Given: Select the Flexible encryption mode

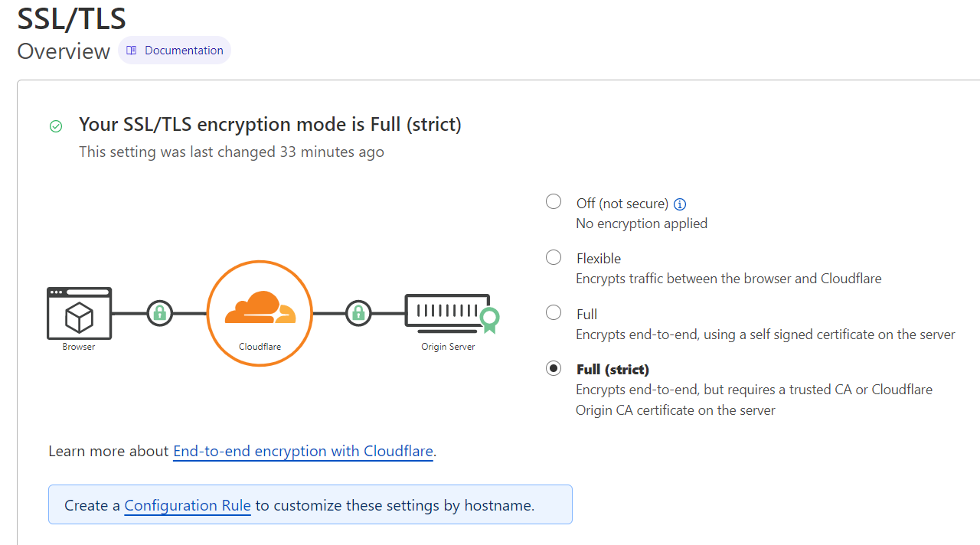Looking at the screenshot, I should 554,258.
